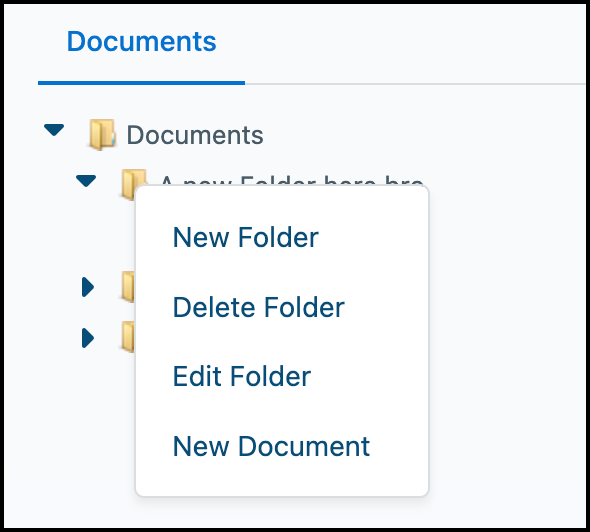Choose Edit Folder from the context menu
This screenshot has width=590, height=532.
[x=242, y=376]
